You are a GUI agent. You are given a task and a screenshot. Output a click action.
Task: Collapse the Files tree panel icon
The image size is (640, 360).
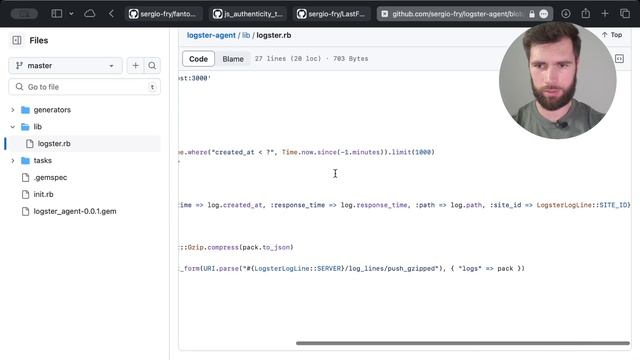(x=17, y=40)
